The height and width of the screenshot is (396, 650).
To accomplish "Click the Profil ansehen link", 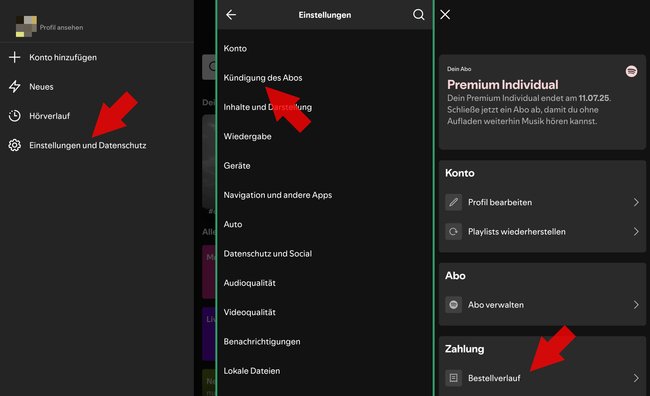I will (x=61, y=27).
